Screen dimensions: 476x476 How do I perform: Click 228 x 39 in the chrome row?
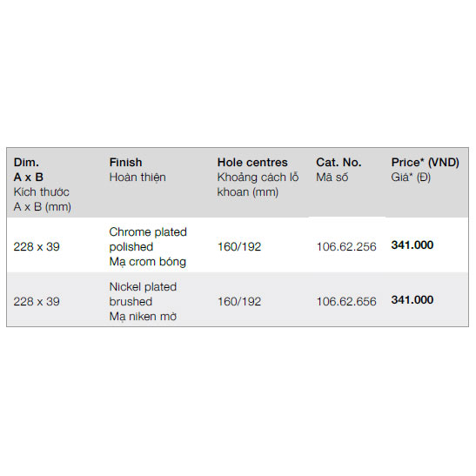[x=37, y=247]
